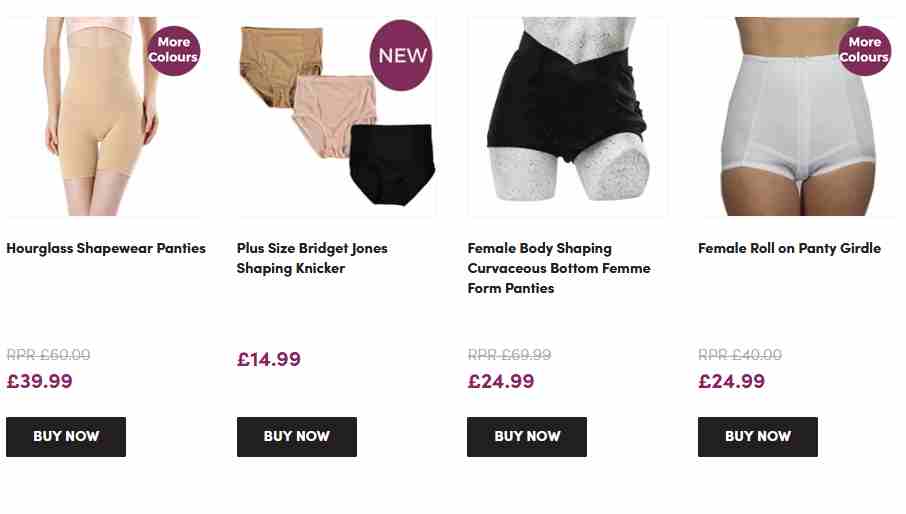
Task: Buy Now for Hourglass Shapewear Panties
Action: tap(66, 437)
